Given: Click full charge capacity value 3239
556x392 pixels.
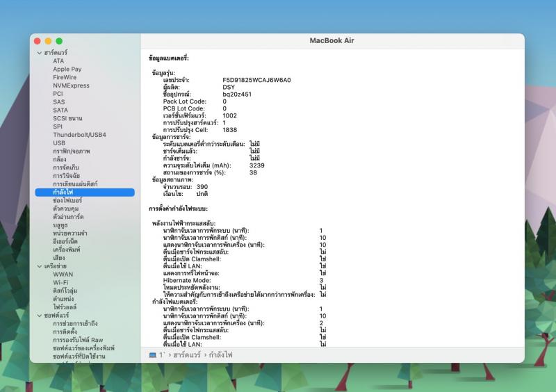Looking at the screenshot, I should point(257,165).
